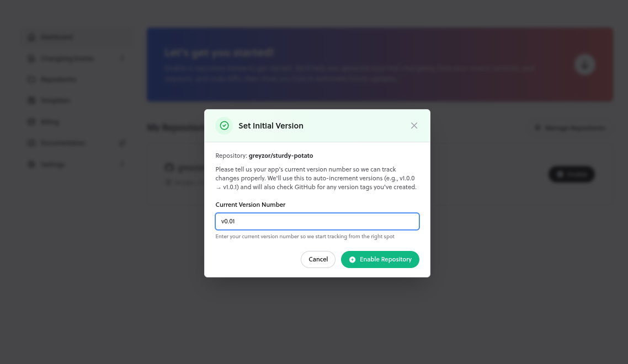Image resolution: width=628 pixels, height=364 pixels.
Task: Click the plus icon inside Enable Repository button
Action: pos(352,259)
